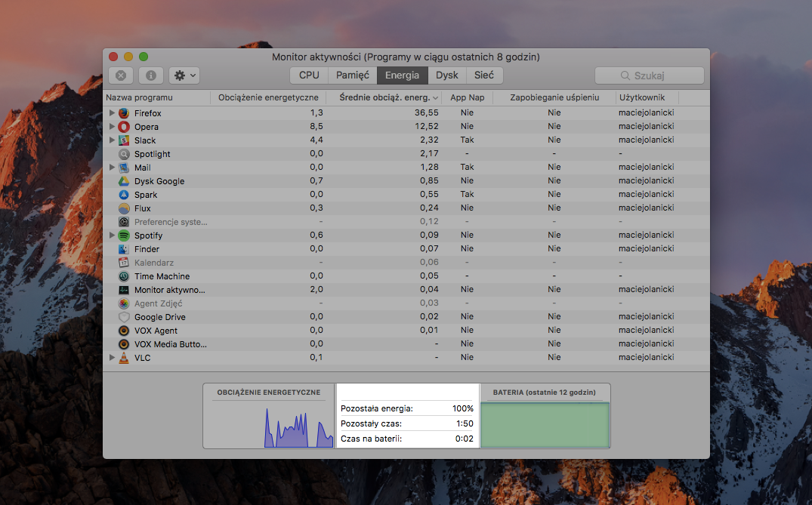
Task: Click the Firefox icon in the list
Action: tap(124, 113)
